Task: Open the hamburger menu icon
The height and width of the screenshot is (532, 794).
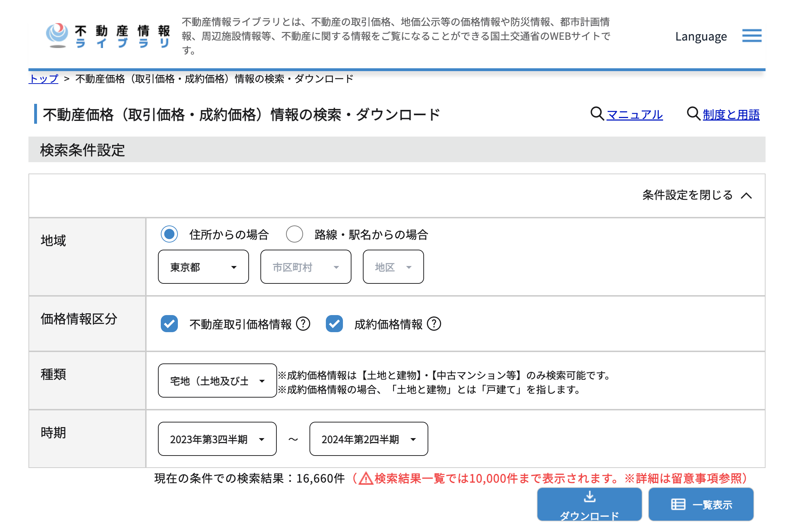Action: click(x=752, y=36)
